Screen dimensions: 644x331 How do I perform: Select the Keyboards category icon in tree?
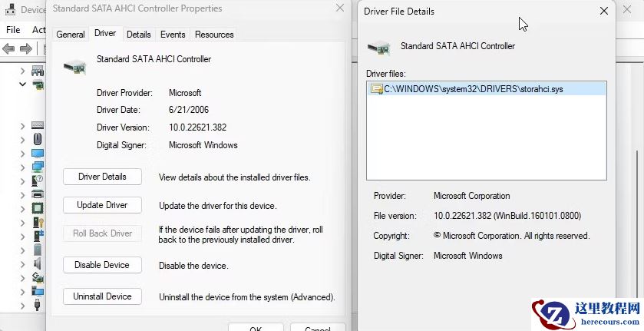38,125
